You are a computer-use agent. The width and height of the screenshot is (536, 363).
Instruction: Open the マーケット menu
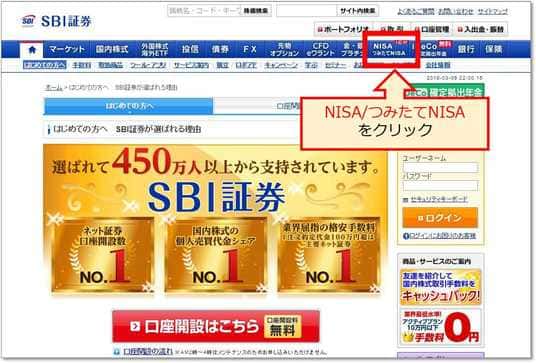pos(67,49)
